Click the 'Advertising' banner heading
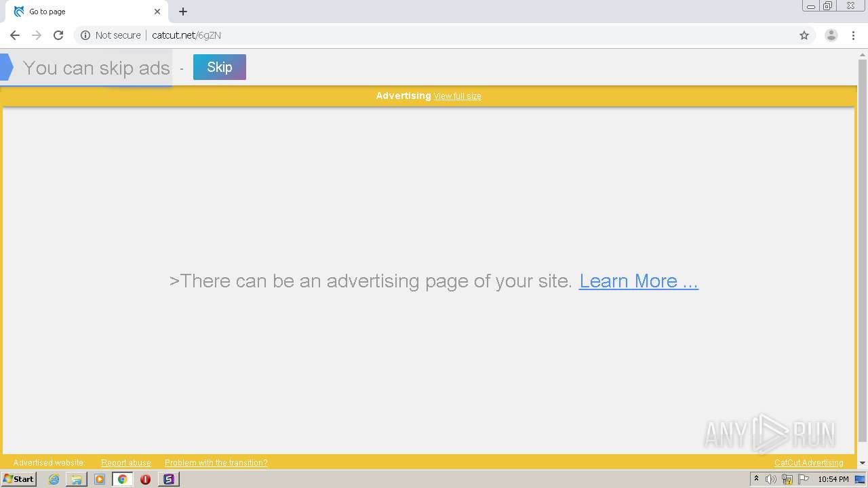 click(403, 96)
